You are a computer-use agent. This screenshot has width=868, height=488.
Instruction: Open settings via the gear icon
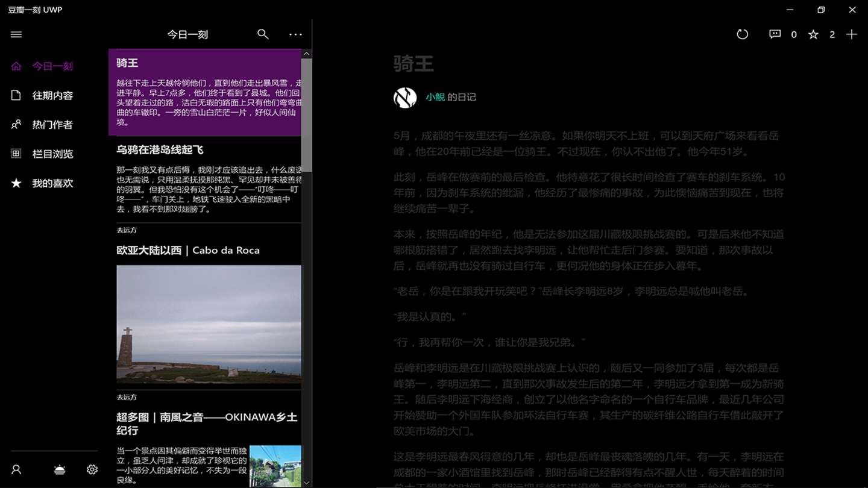[92, 469]
